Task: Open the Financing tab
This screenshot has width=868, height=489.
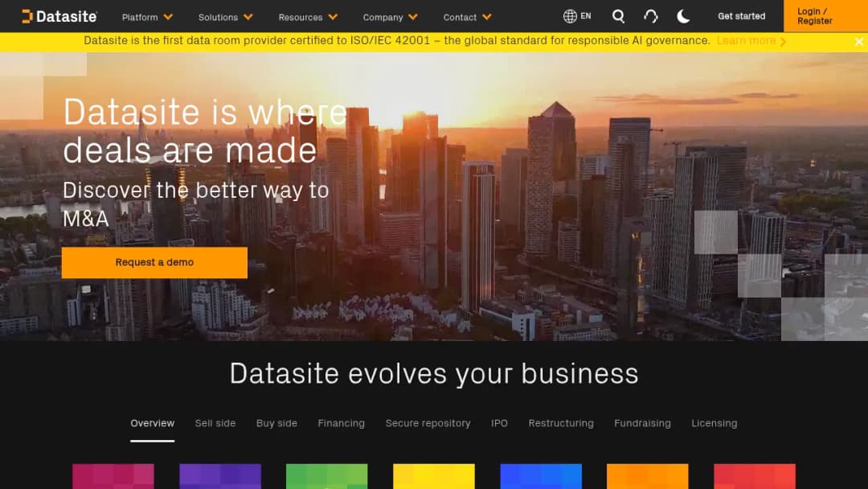Action: point(341,424)
